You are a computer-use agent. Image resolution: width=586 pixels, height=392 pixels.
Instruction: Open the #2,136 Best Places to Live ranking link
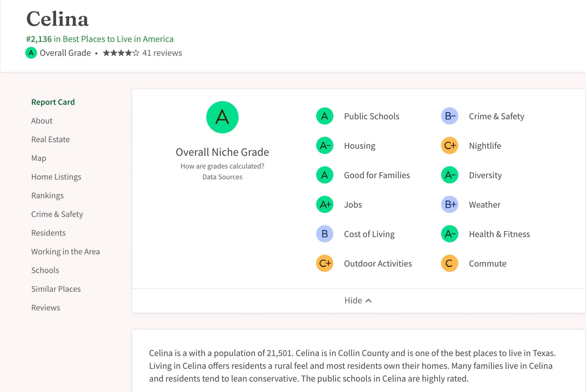[x=100, y=39]
